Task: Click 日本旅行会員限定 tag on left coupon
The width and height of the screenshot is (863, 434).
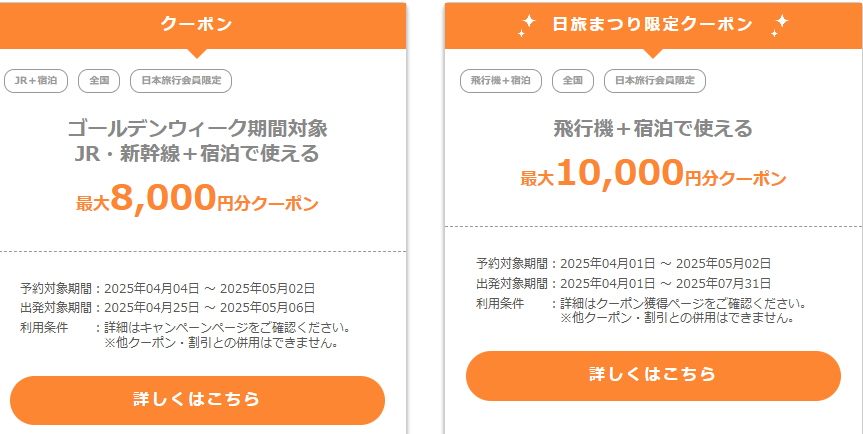Action: coord(181,81)
